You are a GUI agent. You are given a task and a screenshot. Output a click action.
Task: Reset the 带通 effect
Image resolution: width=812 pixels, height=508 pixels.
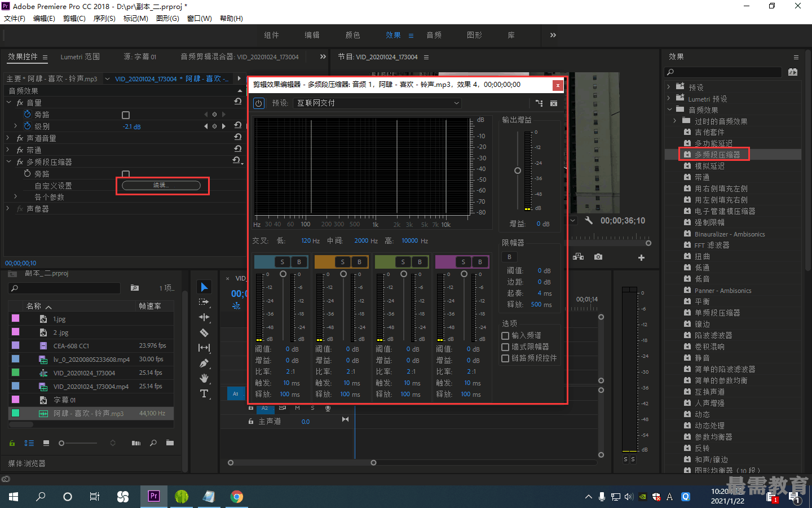(x=237, y=149)
